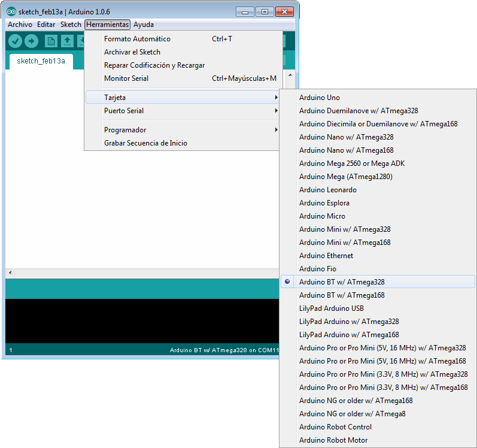This screenshot has width=477, height=448.
Task: Open the Ayuda menu
Action: click(144, 25)
